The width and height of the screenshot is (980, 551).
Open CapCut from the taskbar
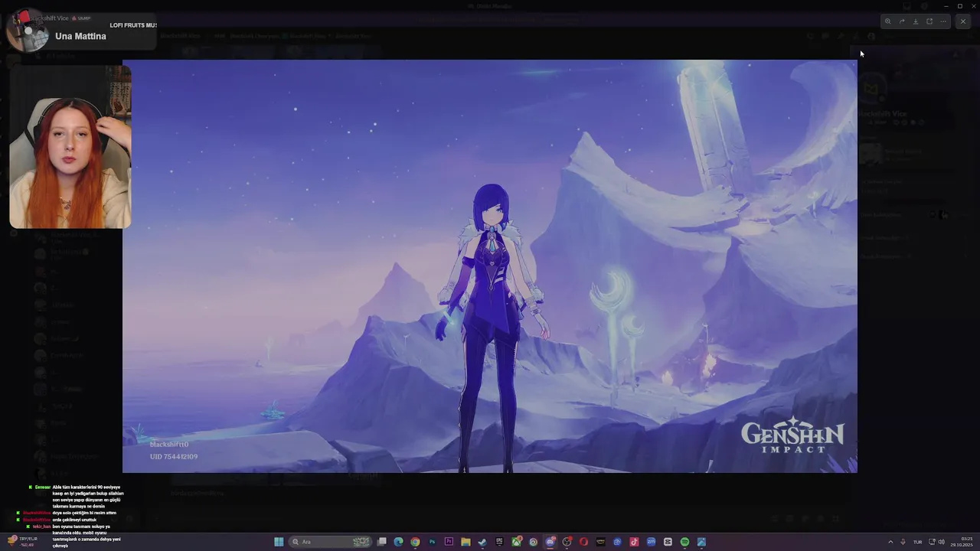668,542
